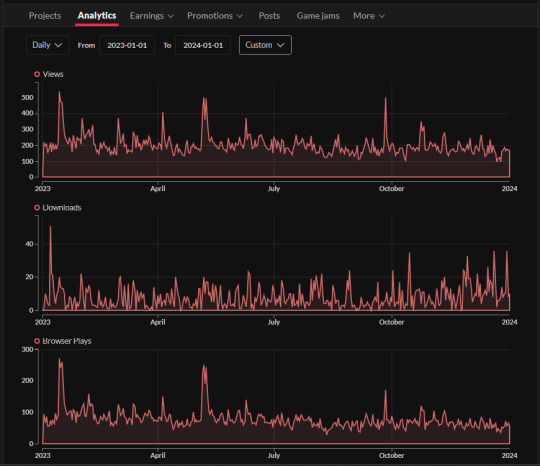
Task: Go to the Posts tab
Action: click(x=269, y=16)
